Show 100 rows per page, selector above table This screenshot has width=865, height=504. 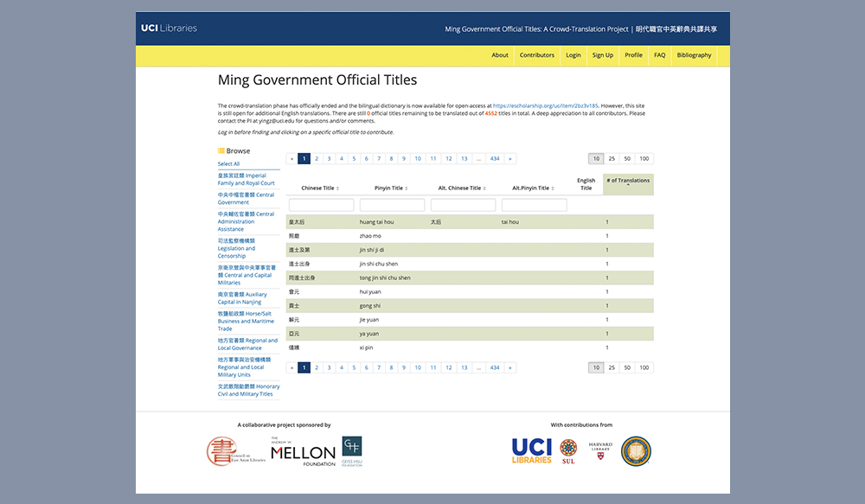tap(644, 159)
